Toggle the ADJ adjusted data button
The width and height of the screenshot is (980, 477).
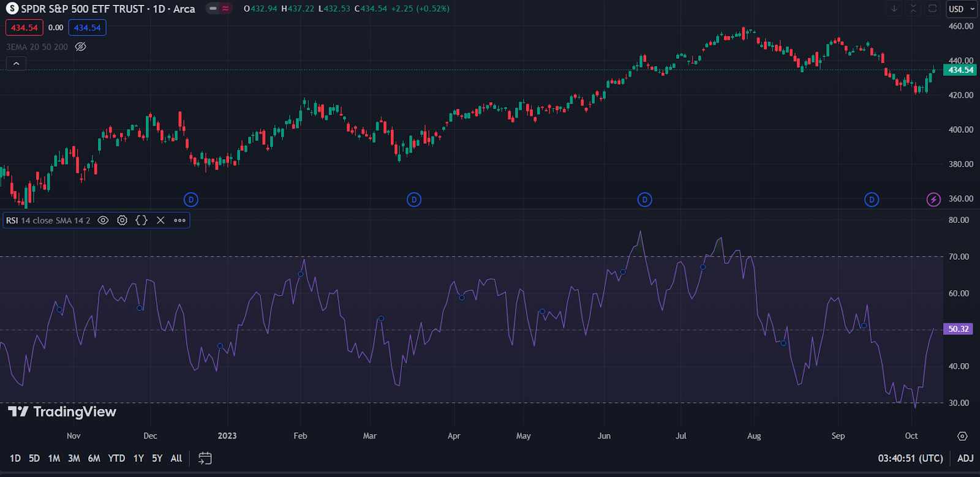click(x=965, y=458)
